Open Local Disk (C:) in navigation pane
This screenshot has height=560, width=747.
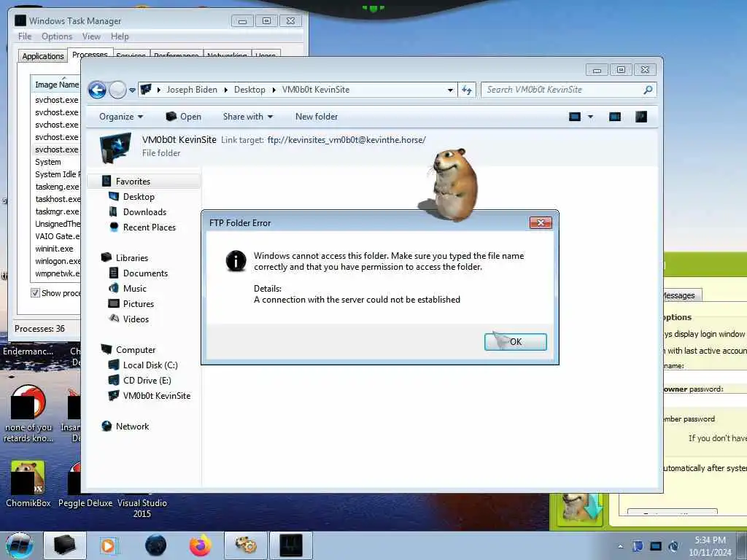point(150,365)
